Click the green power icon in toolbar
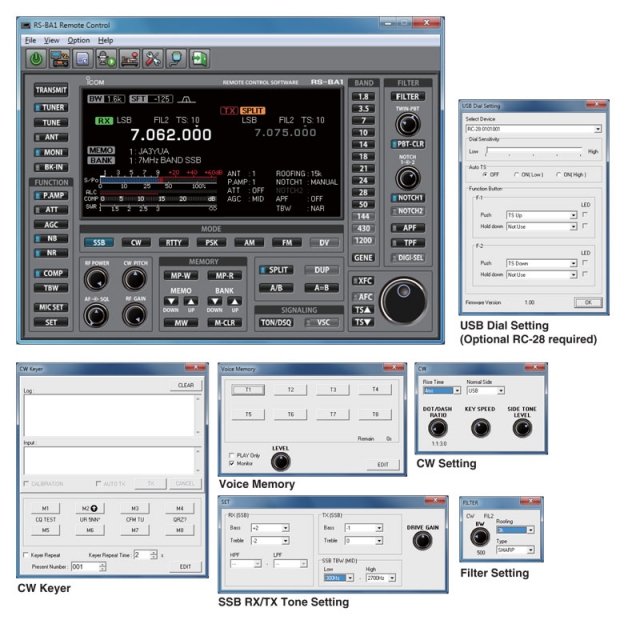 point(35,59)
